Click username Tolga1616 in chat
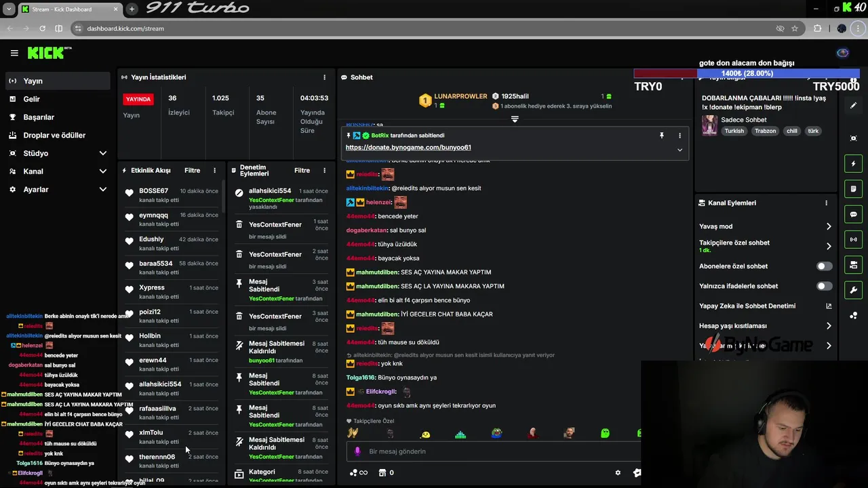 pyautogui.click(x=361, y=378)
